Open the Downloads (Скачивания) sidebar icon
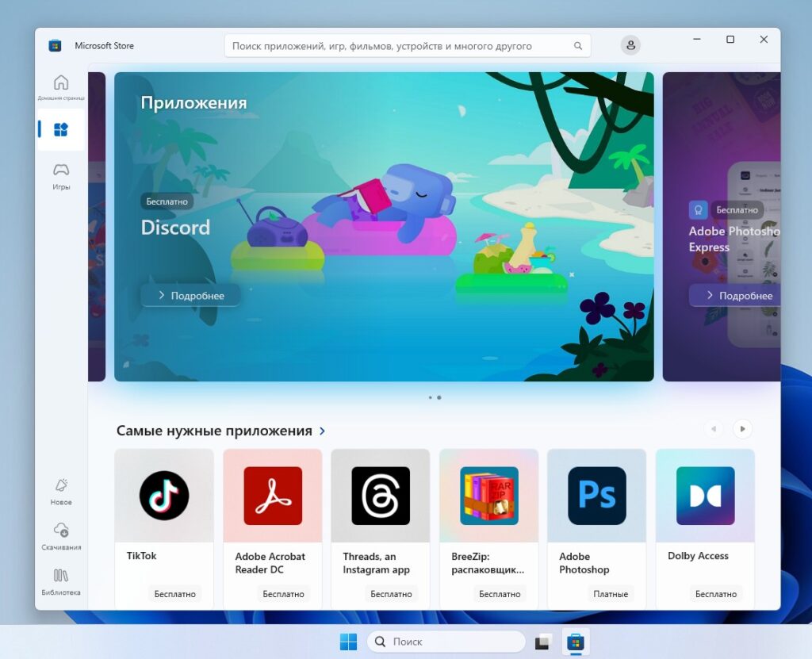Image resolution: width=812 pixels, height=659 pixels. click(61, 537)
